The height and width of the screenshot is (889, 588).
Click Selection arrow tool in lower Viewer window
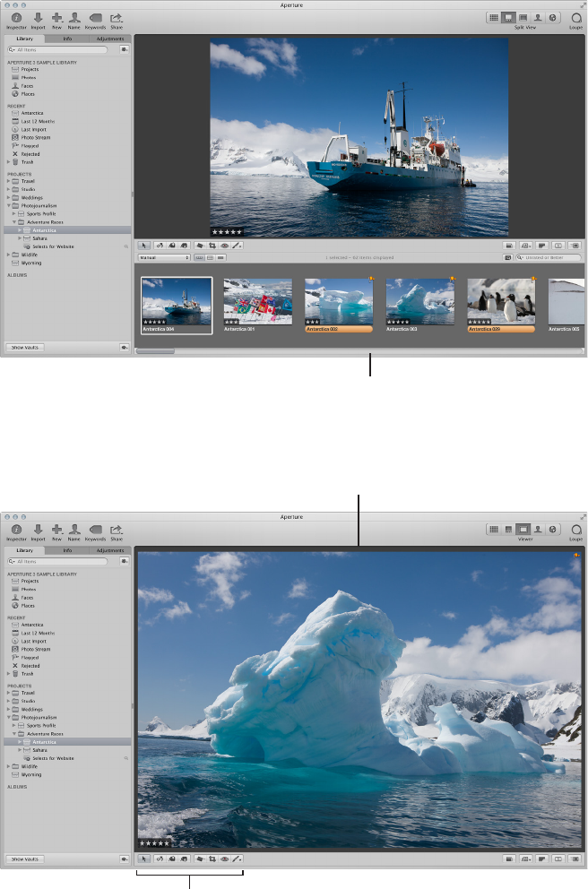144,859
